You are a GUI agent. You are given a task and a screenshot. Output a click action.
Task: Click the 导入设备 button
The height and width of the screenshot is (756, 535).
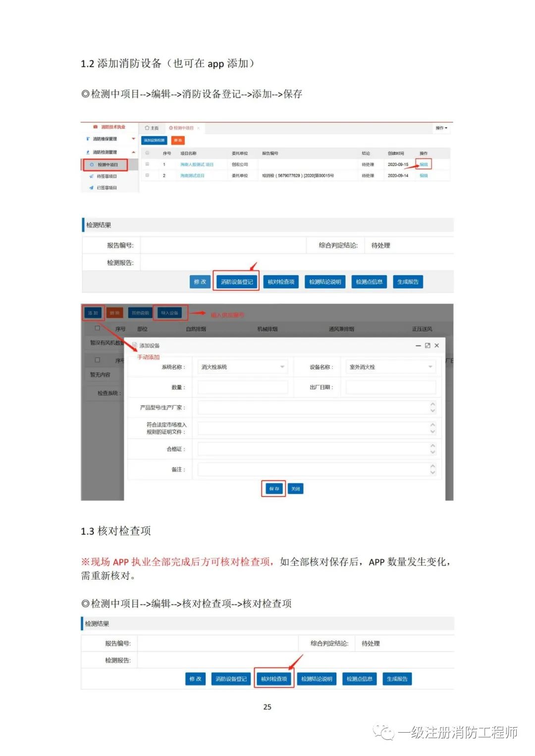tap(169, 313)
